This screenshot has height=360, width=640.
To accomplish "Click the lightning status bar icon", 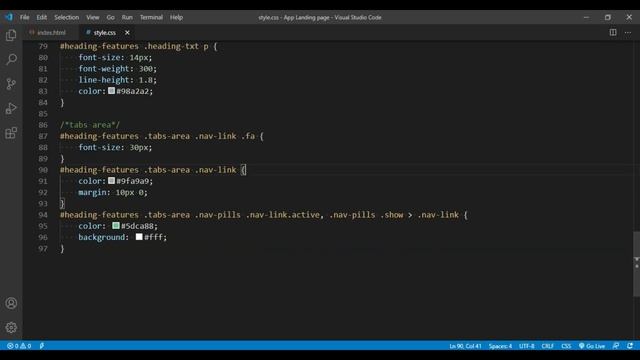I will click(42, 346).
